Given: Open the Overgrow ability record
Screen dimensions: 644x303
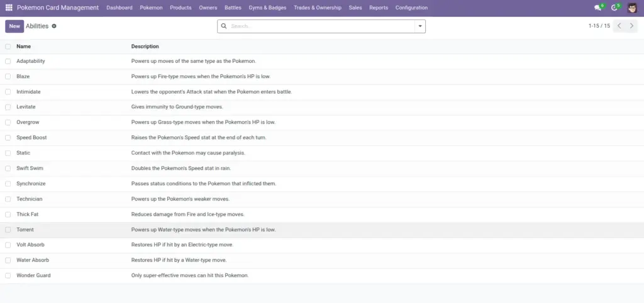Looking at the screenshot, I should (28, 122).
